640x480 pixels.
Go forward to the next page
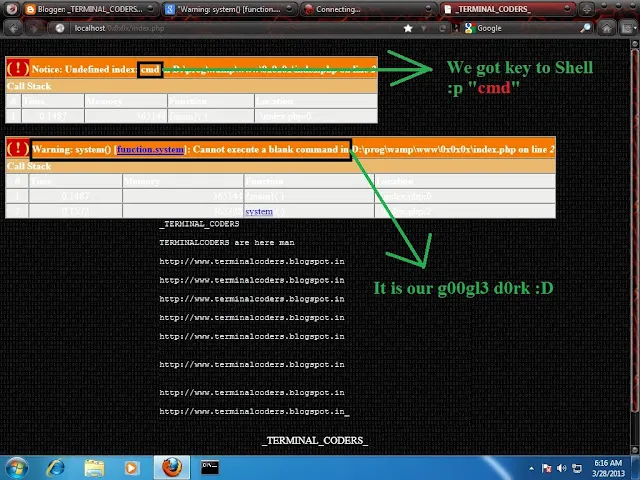[33, 28]
